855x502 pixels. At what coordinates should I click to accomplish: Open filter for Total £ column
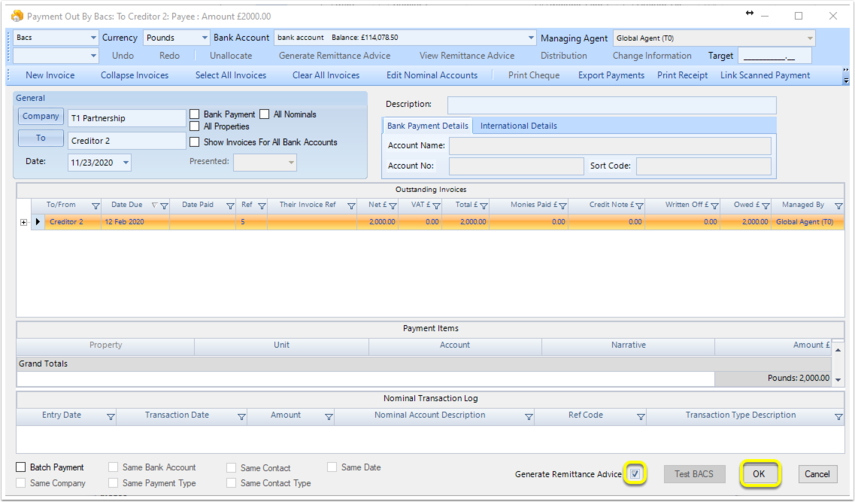click(x=484, y=205)
